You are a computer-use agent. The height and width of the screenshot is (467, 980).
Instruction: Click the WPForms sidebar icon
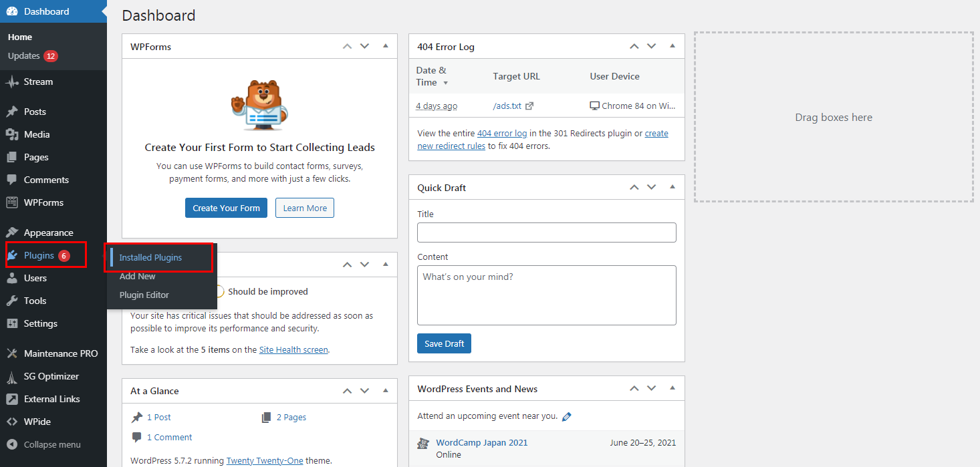(x=12, y=202)
